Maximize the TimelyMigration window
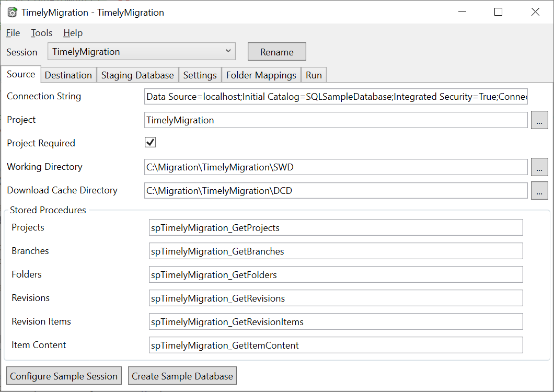This screenshot has height=392, width=554. tap(498, 12)
